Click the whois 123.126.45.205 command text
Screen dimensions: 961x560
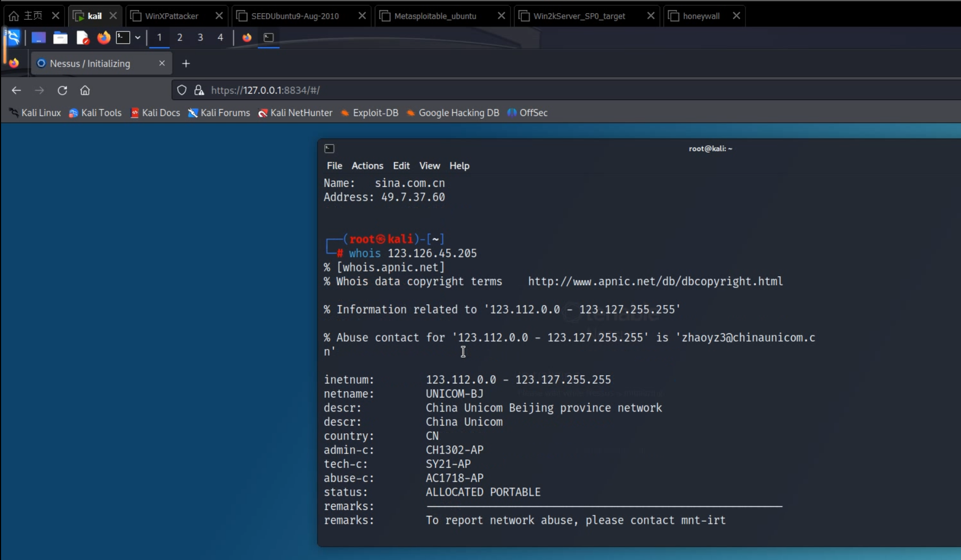[x=413, y=253]
